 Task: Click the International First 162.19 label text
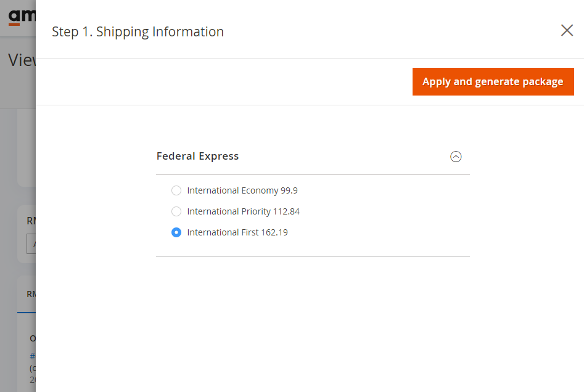click(236, 232)
